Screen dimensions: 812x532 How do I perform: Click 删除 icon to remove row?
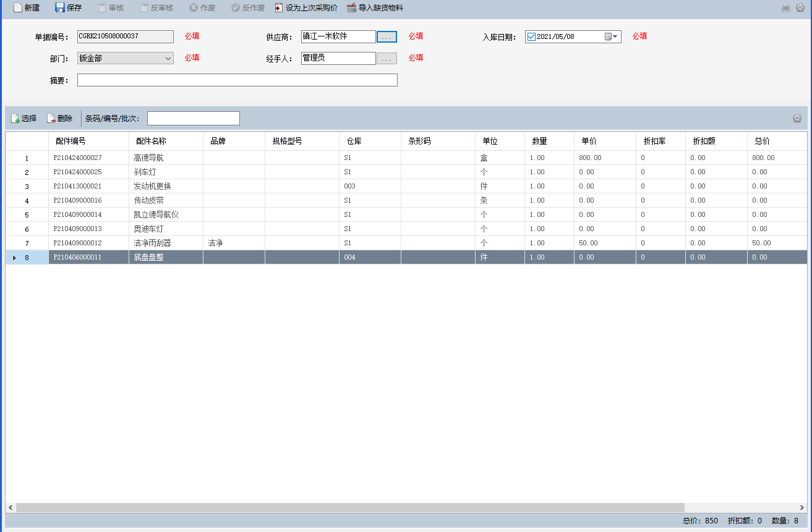[x=51, y=119]
